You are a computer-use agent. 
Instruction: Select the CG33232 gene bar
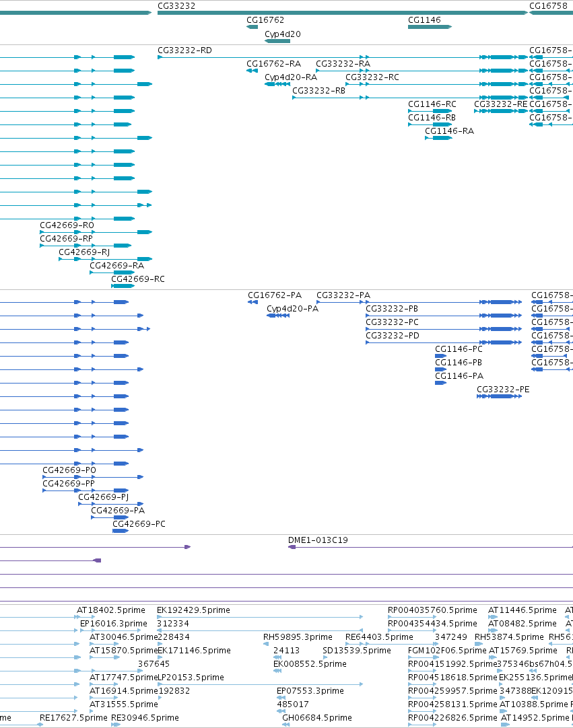pyautogui.click(x=343, y=13)
